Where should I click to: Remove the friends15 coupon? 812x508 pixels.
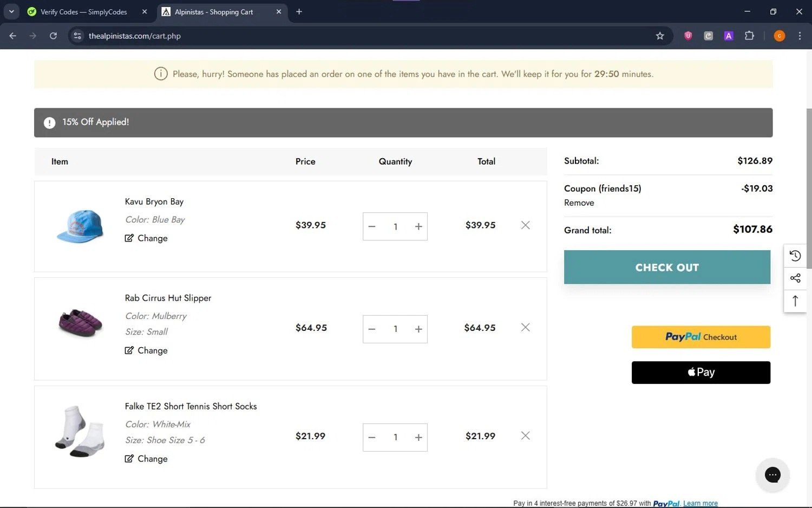[x=579, y=203]
